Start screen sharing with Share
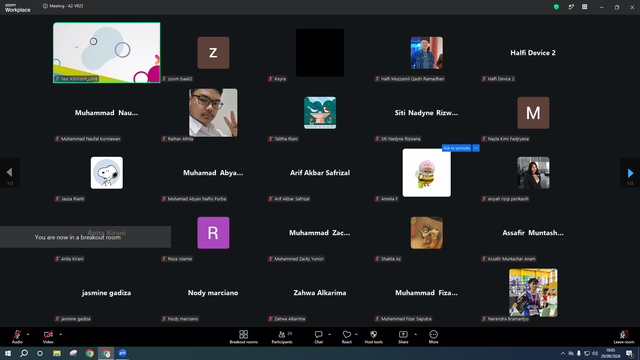This screenshot has height=360, width=640. [x=403, y=337]
